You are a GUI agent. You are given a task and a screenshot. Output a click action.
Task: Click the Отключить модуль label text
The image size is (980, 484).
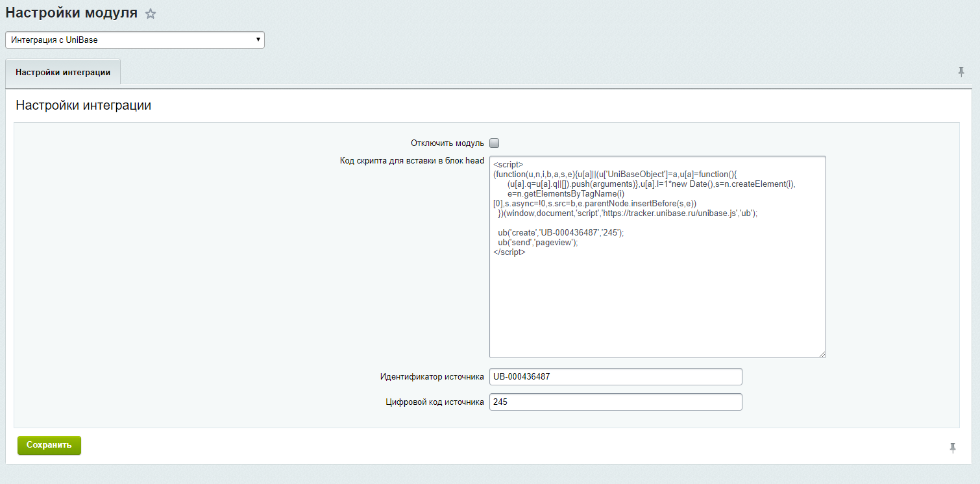447,143
